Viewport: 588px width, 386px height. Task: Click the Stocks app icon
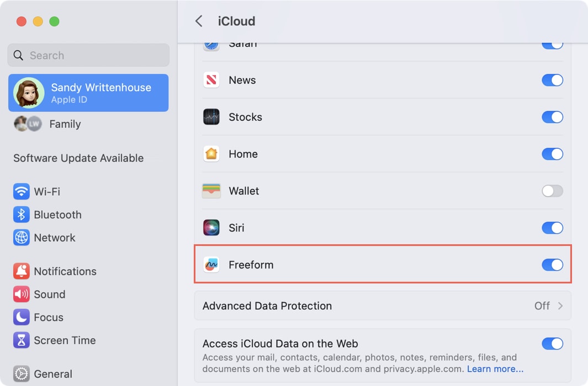click(211, 117)
